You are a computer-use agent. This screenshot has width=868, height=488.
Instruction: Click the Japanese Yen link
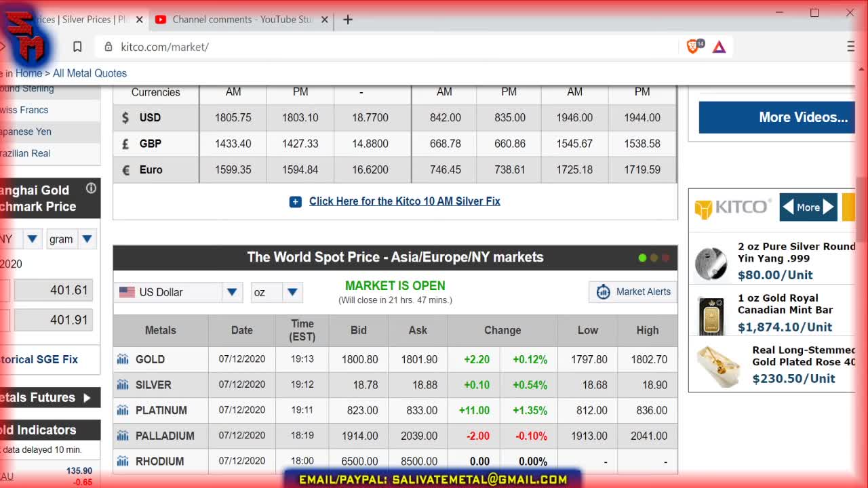tap(26, 131)
